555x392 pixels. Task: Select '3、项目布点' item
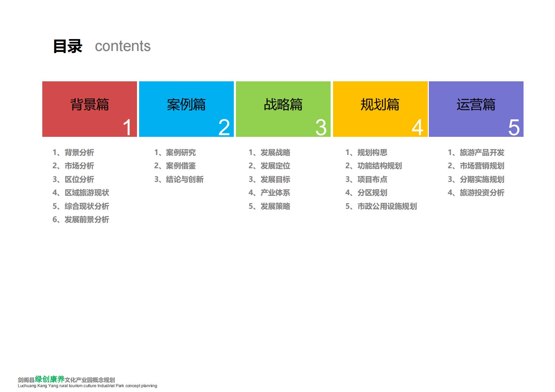coord(366,179)
